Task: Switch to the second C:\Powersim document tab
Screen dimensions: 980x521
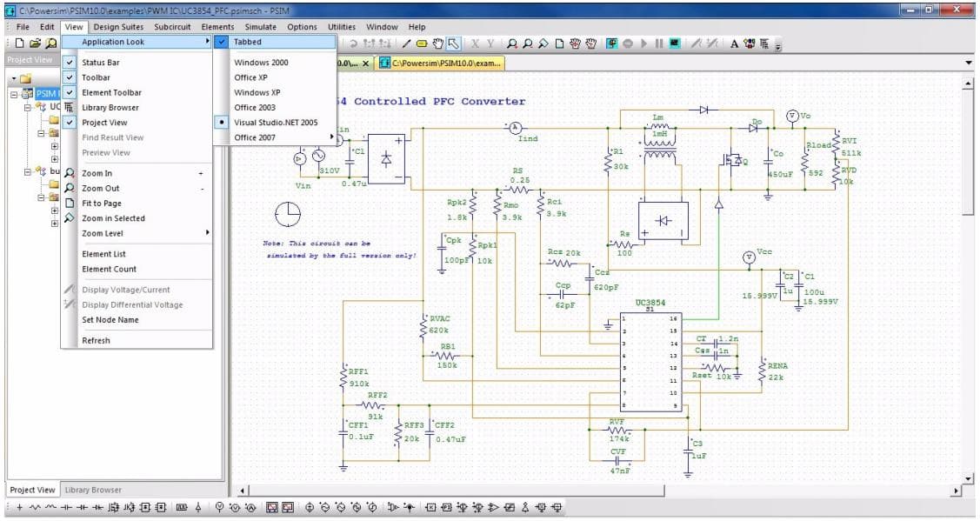Action: tap(441, 63)
